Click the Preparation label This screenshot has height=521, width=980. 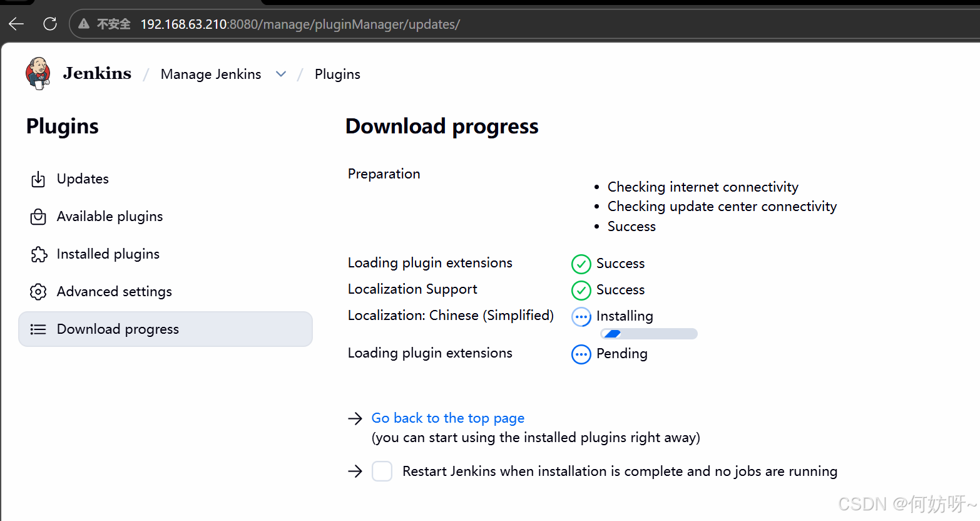click(x=384, y=173)
